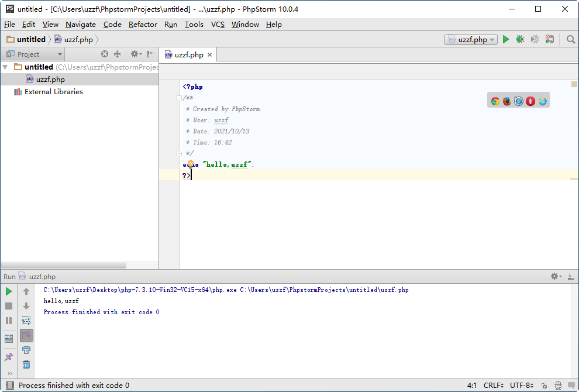This screenshot has height=392, width=579.
Task: Click the listen for PHP debug connections icon
Action: [x=549, y=39]
